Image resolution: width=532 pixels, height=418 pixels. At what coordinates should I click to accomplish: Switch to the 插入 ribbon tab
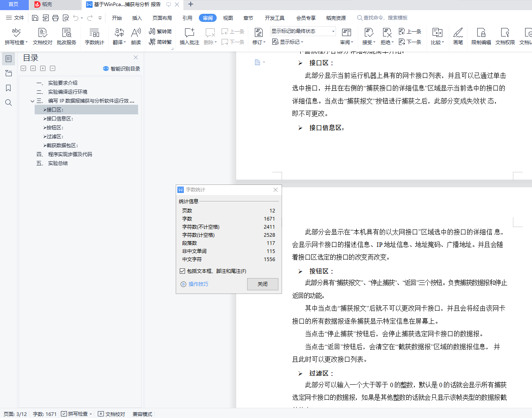pos(137,18)
